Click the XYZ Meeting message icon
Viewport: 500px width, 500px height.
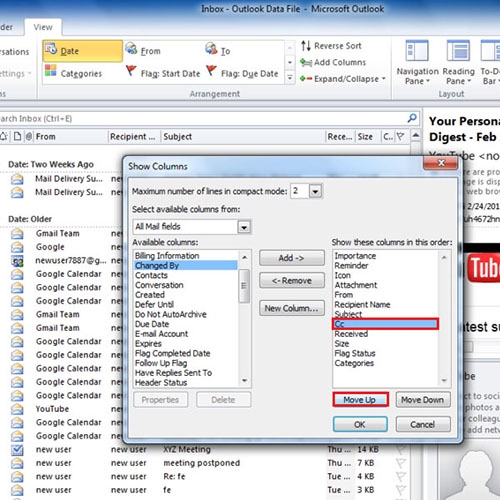click(x=17, y=450)
